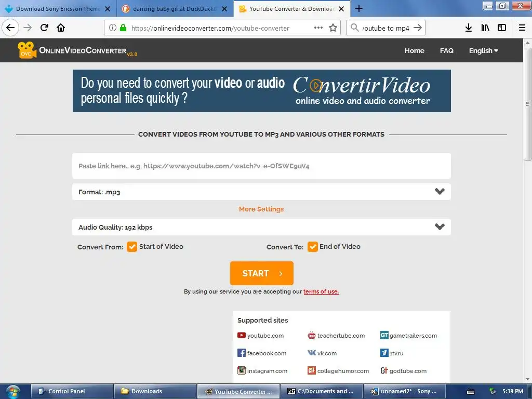
Task: Reload the page with the refresh icon
Action: 44,28
